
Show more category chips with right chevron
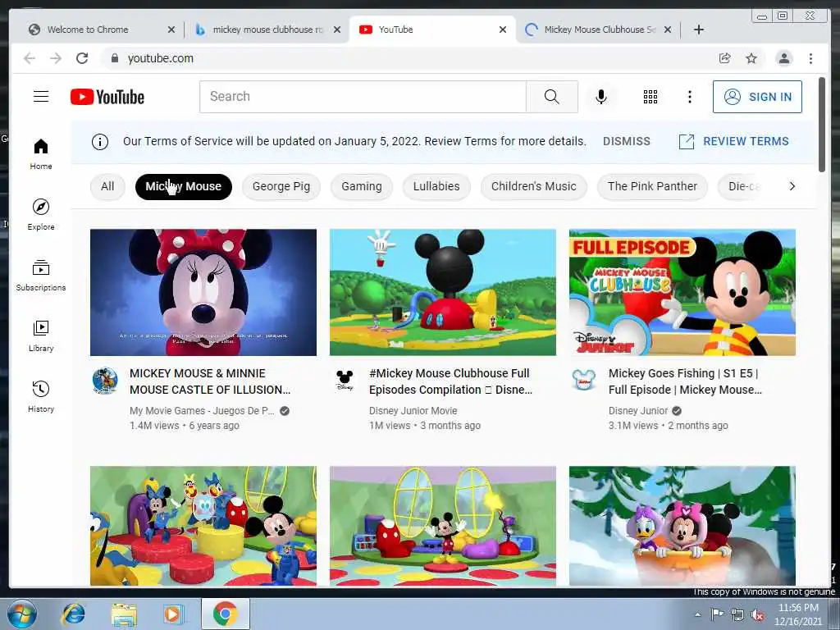tap(792, 186)
